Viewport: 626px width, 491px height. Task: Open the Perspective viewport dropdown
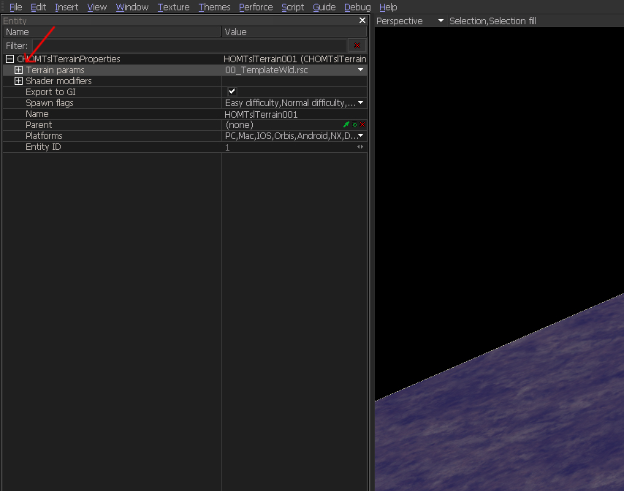click(x=440, y=21)
